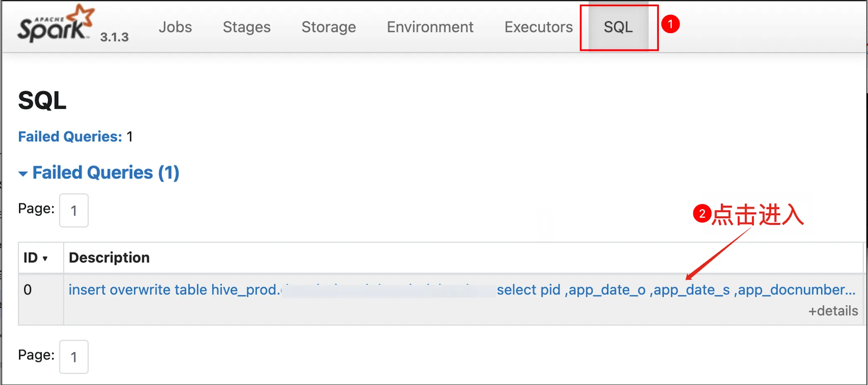The width and height of the screenshot is (868, 385).
Task: View the Executors tab
Action: tap(538, 27)
